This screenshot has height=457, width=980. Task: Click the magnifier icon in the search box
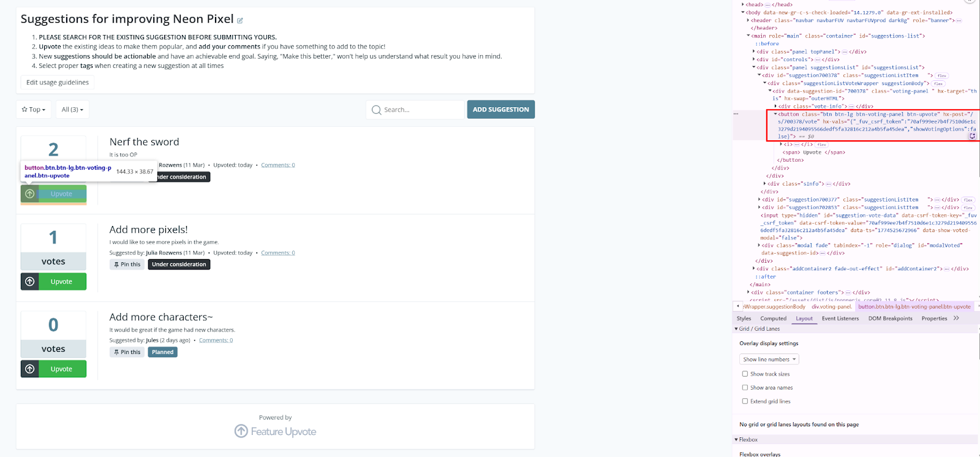point(376,110)
